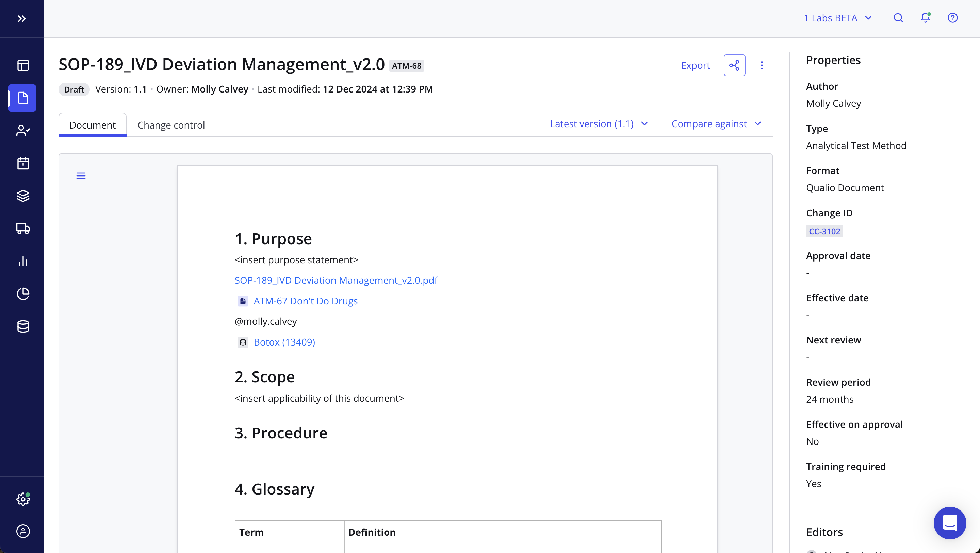The height and width of the screenshot is (553, 980).
Task: Open the help question-mark icon
Action: click(952, 17)
